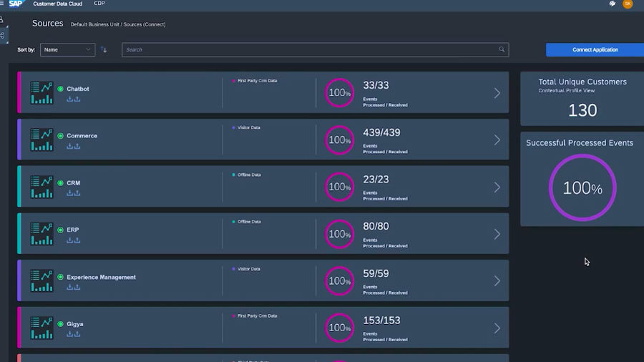Click the Successful Processed Events 100% ring

pos(582,188)
